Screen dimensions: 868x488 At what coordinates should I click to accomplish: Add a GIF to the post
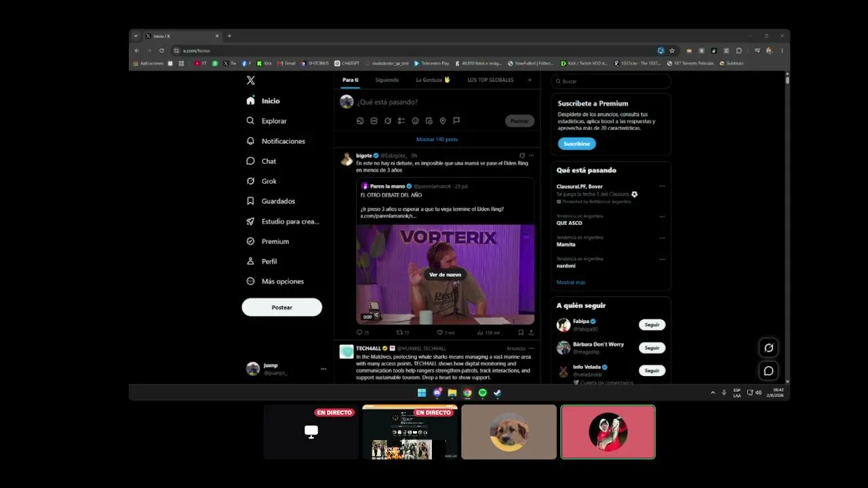[374, 121]
